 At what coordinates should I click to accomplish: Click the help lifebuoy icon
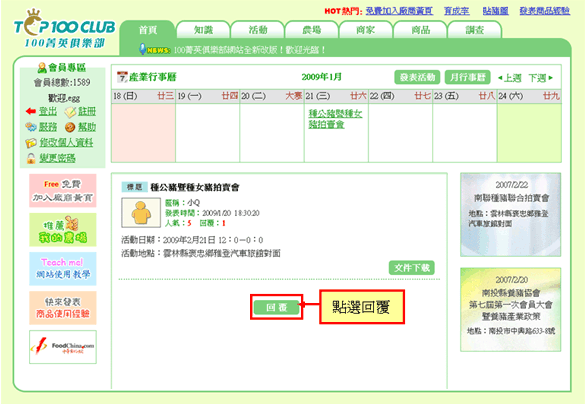(x=70, y=127)
